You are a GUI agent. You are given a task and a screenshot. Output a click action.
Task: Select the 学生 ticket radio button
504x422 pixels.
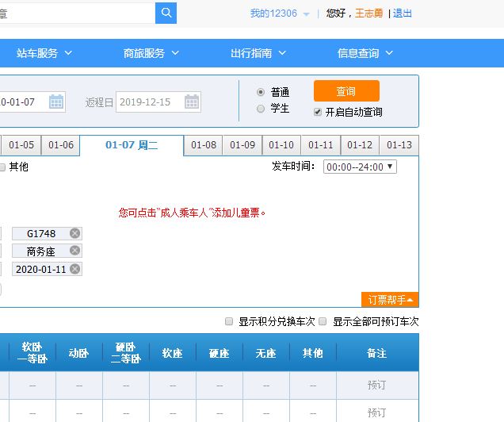261,109
